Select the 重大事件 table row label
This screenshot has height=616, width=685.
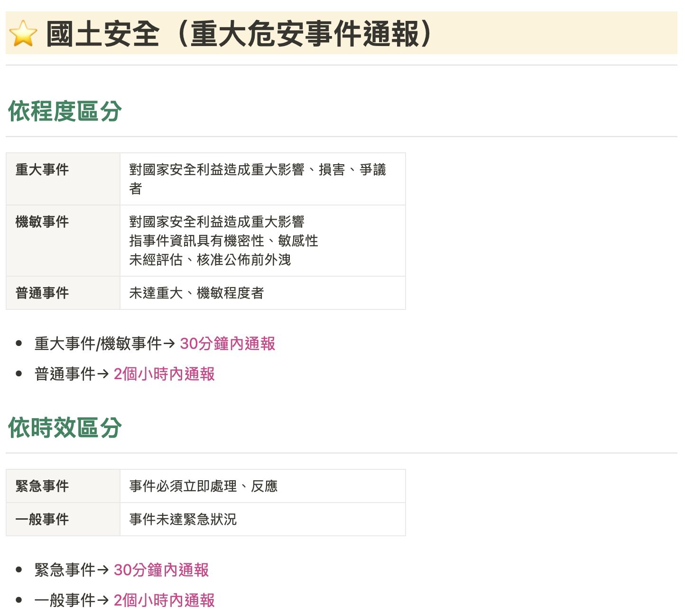point(42,169)
